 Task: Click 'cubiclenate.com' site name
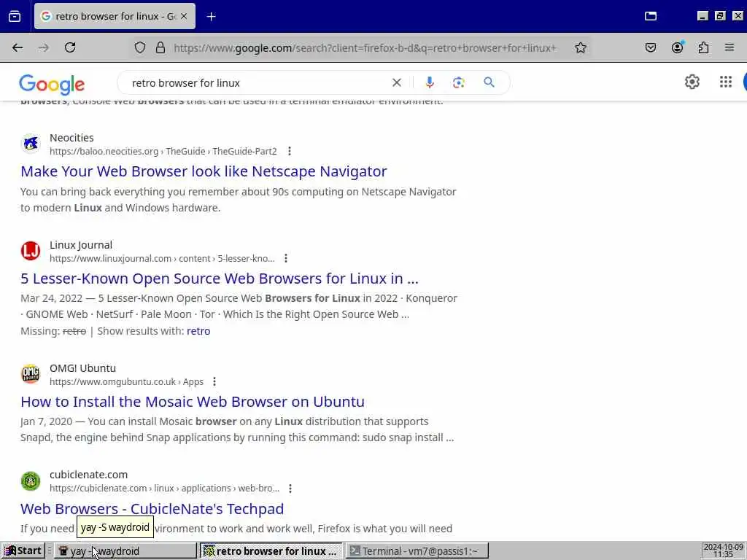coord(88,475)
